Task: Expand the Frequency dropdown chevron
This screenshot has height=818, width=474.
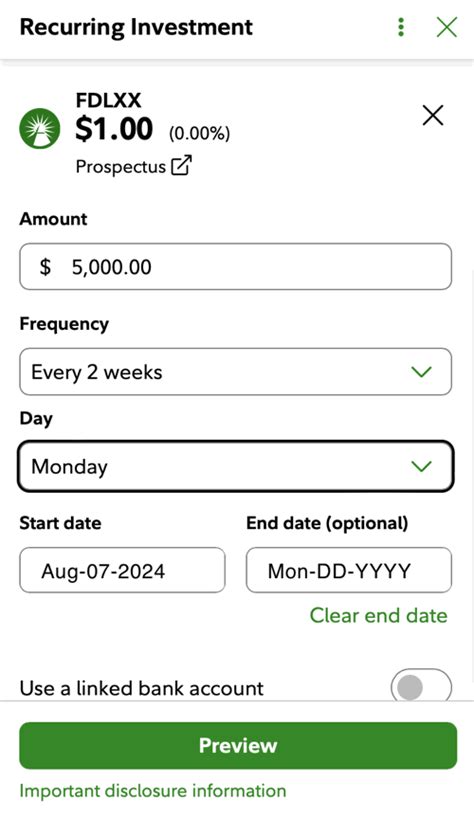Action: click(421, 372)
